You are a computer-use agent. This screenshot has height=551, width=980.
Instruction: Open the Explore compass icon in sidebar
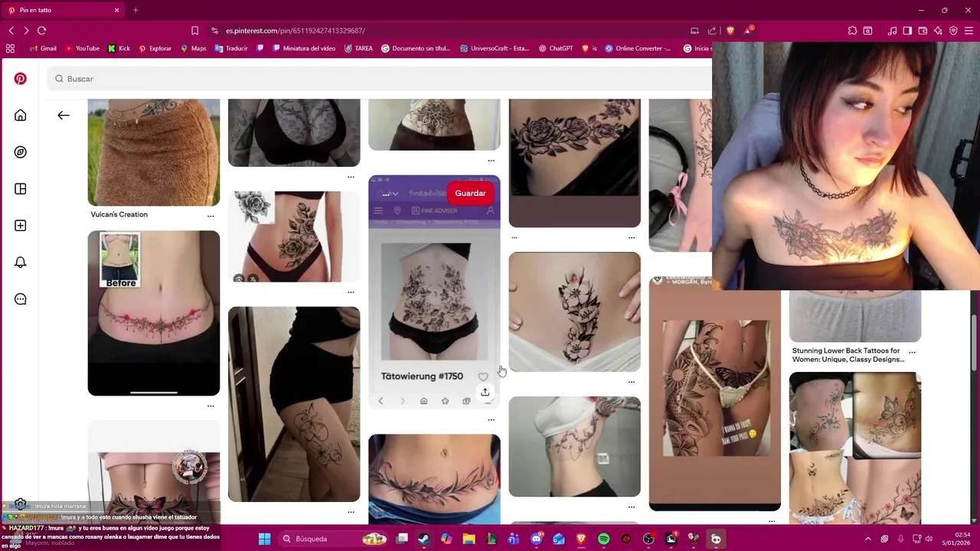pos(21,152)
